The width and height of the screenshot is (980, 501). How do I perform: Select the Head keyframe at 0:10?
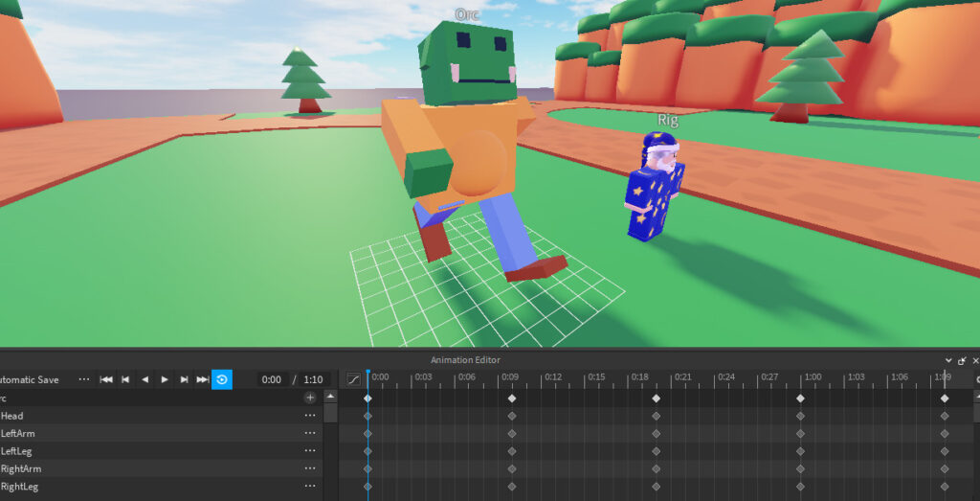pos(512,416)
